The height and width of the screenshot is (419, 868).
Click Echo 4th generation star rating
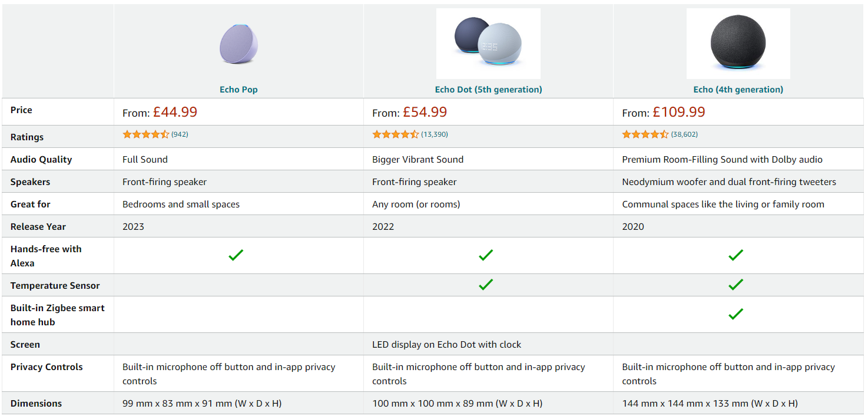click(645, 134)
